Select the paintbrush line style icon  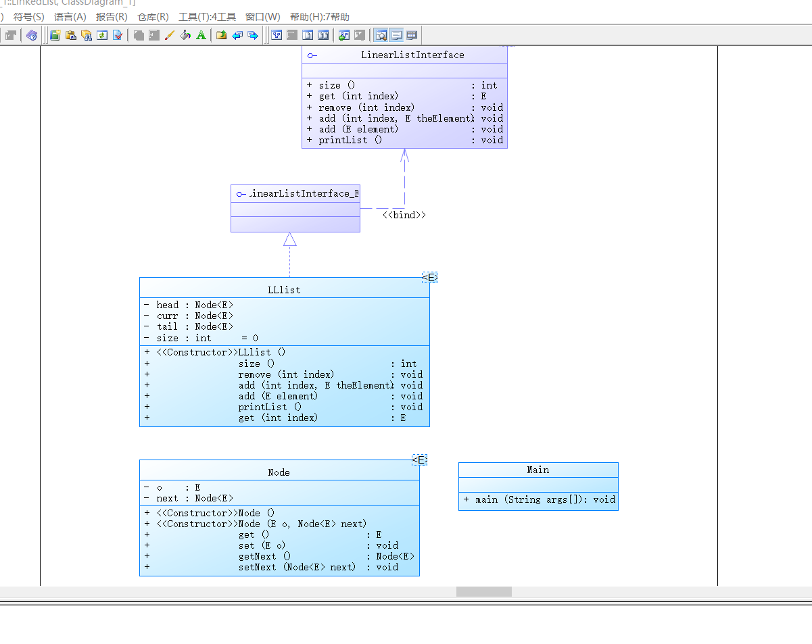(170, 35)
